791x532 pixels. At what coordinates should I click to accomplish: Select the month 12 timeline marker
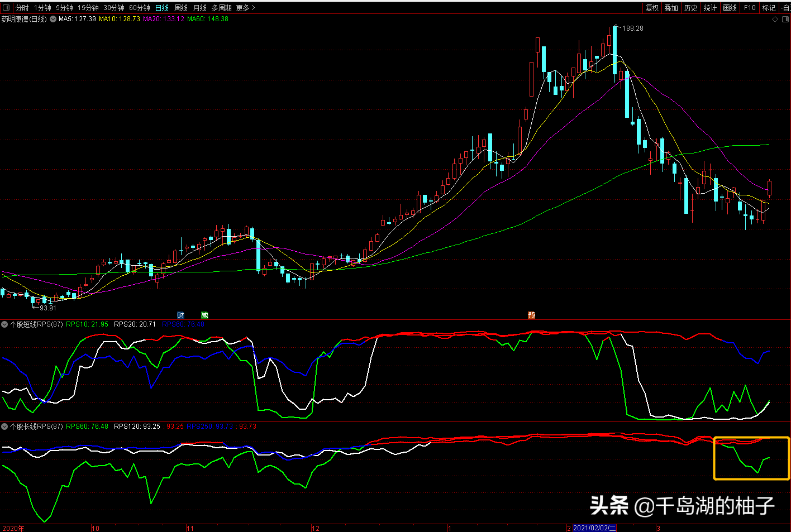pos(316,528)
